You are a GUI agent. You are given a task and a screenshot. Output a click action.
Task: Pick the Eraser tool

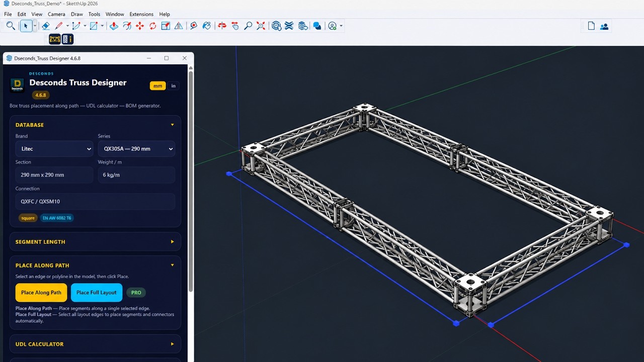46,26
